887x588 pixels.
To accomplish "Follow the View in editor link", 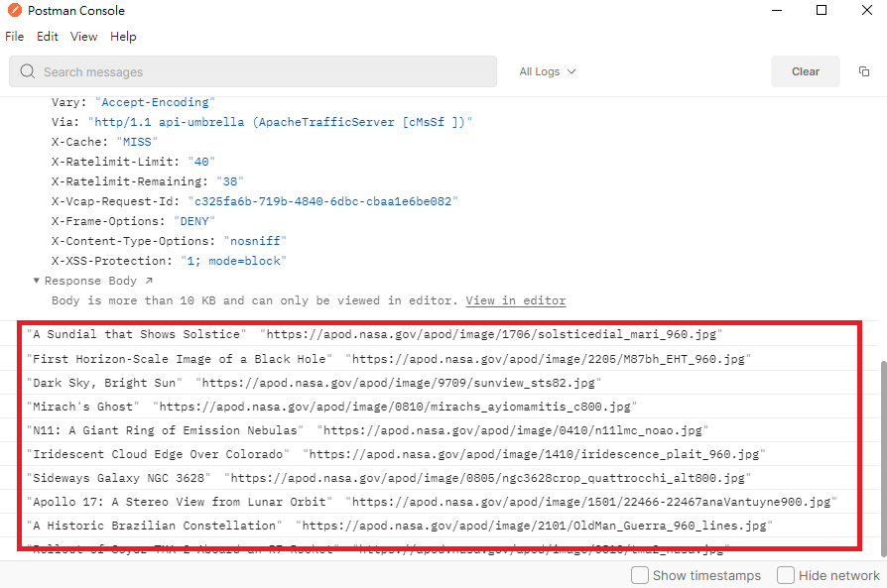I will (x=516, y=300).
